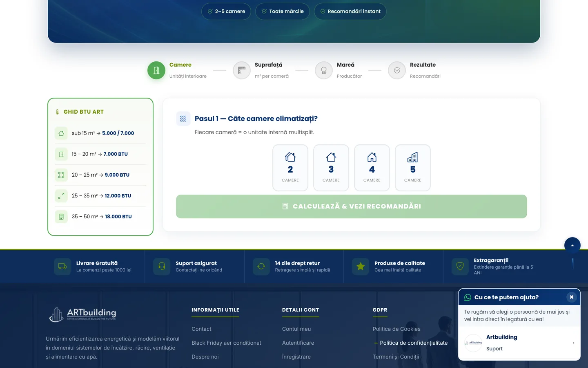The height and width of the screenshot is (368, 588).
Task: Click the Recomandări instant pill
Action: tap(350, 11)
